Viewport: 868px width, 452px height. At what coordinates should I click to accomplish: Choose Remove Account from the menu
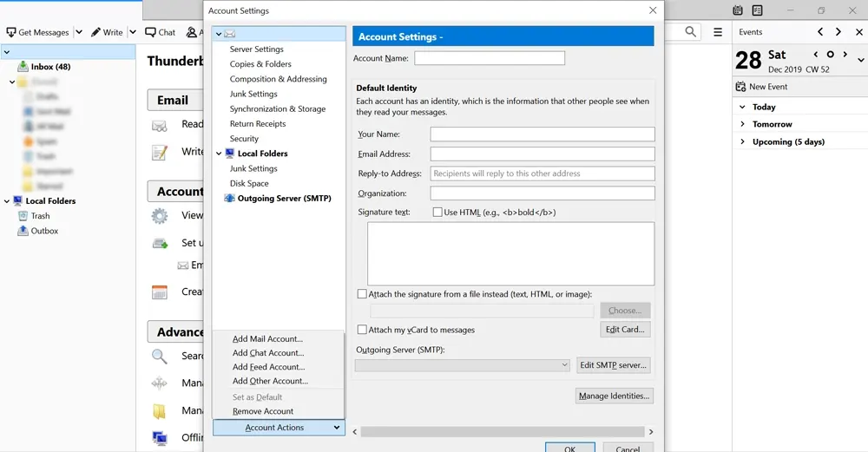(263, 411)
